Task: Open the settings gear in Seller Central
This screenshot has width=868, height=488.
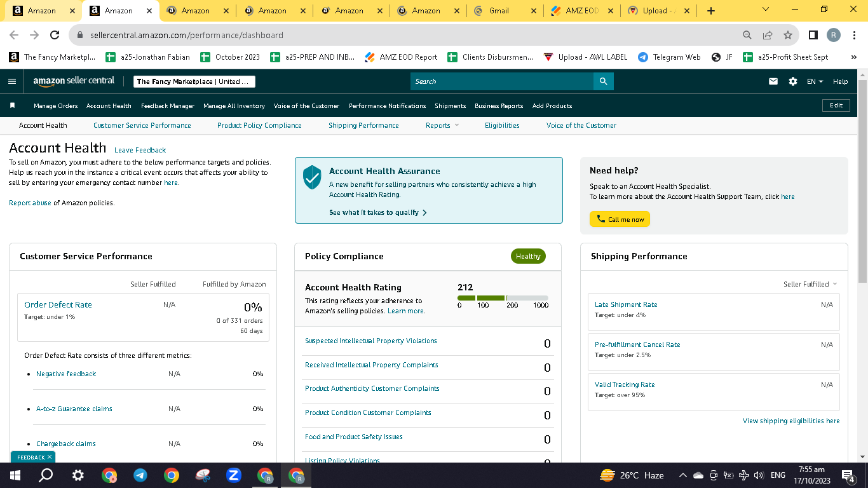Action: click(792, 81)
